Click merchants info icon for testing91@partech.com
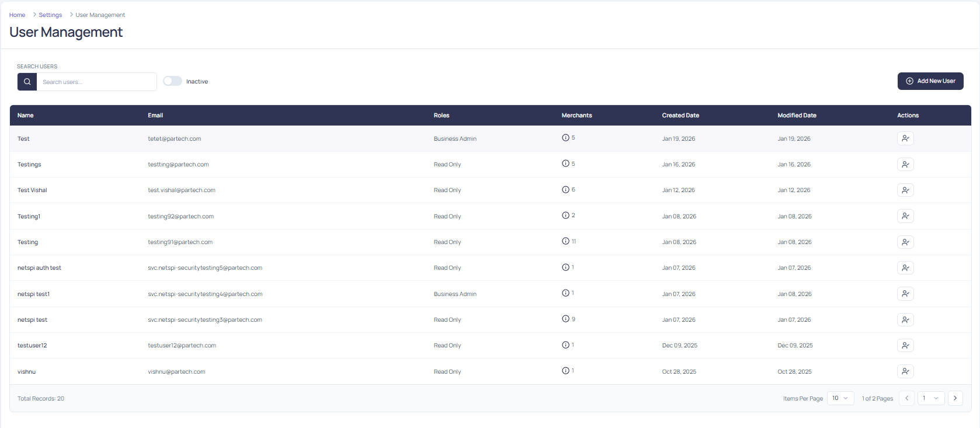The width and height of the screenshot is (980, 428). [x=565, y=241]
